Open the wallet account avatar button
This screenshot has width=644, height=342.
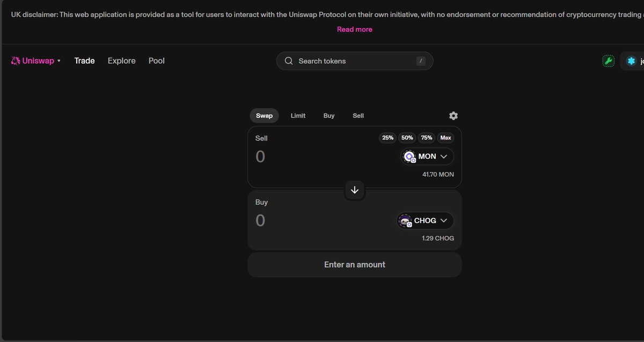click(x=632, y=61)
